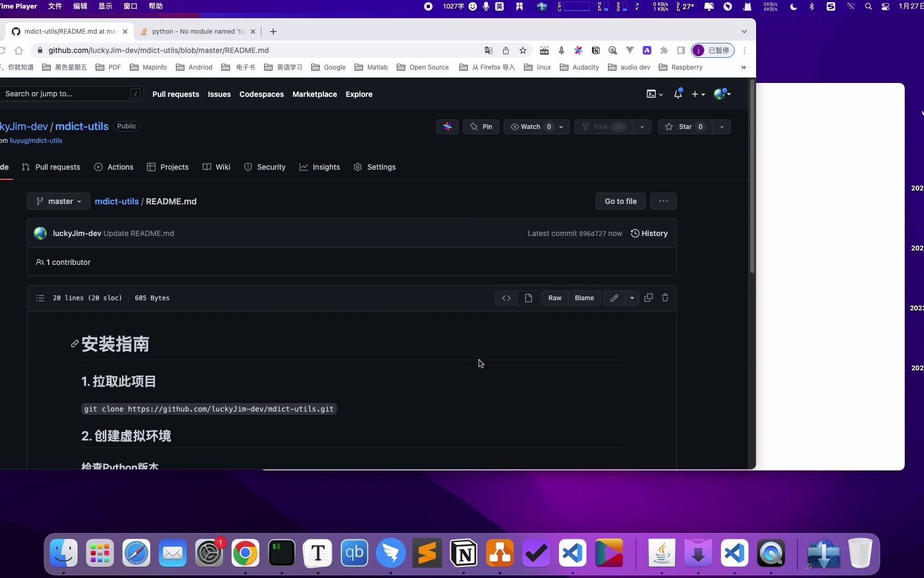Open the Projects repo tab
The width and height of the screenshot is (924, 578).
168,167
